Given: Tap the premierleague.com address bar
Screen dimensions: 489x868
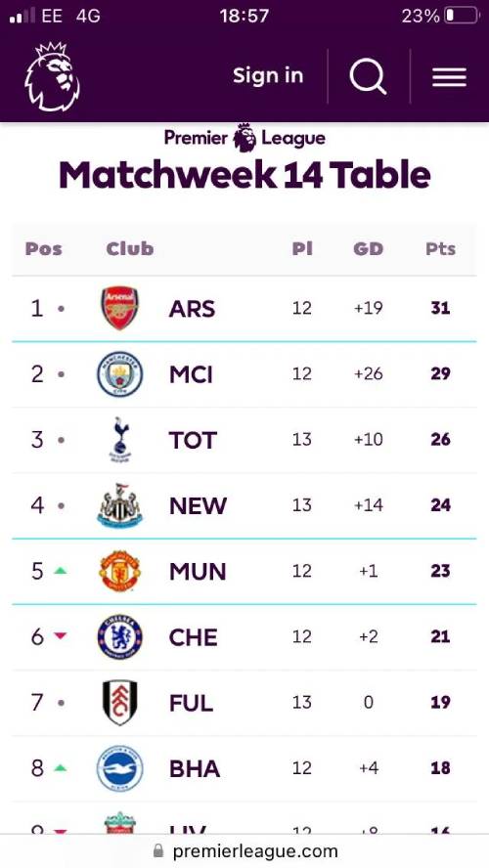Looking at the screenshot, I should tap(244, 850).
